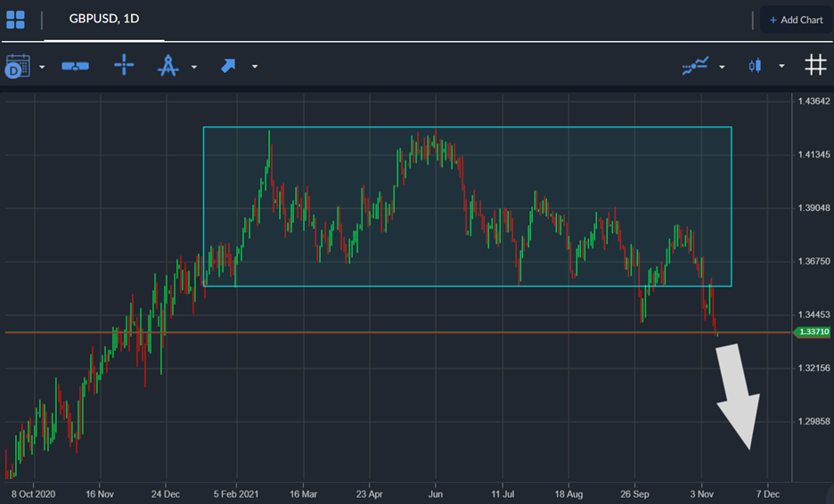Select the GBPUSD, 1D chart tab
Image resolution: width=834 pixels, height=504 pixels.
[x=103, y=19]
